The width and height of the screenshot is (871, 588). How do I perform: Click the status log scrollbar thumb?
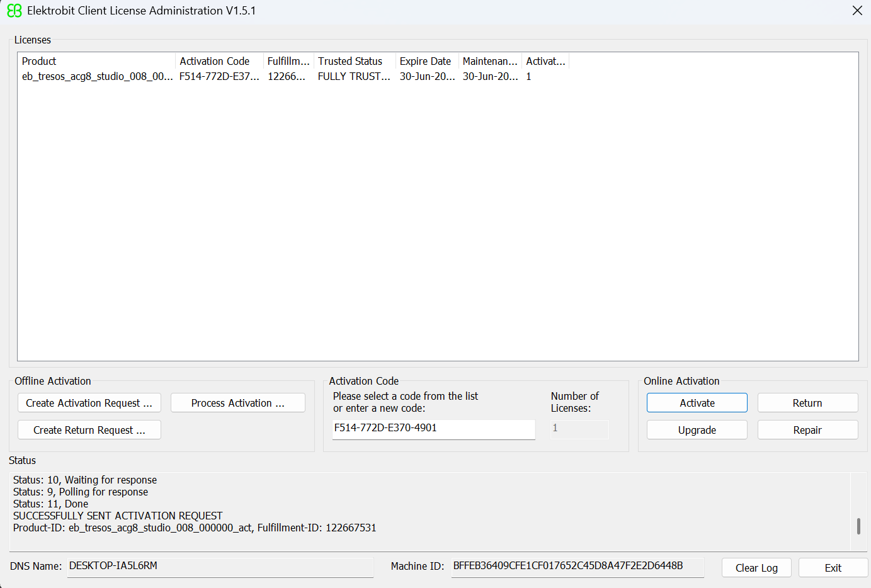[x=858, y=526]
